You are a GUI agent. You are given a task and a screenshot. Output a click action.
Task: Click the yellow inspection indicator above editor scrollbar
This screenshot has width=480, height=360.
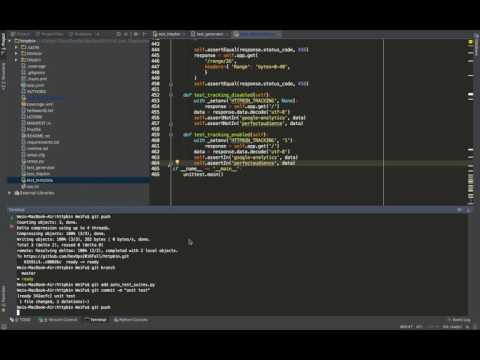(470, 42)
